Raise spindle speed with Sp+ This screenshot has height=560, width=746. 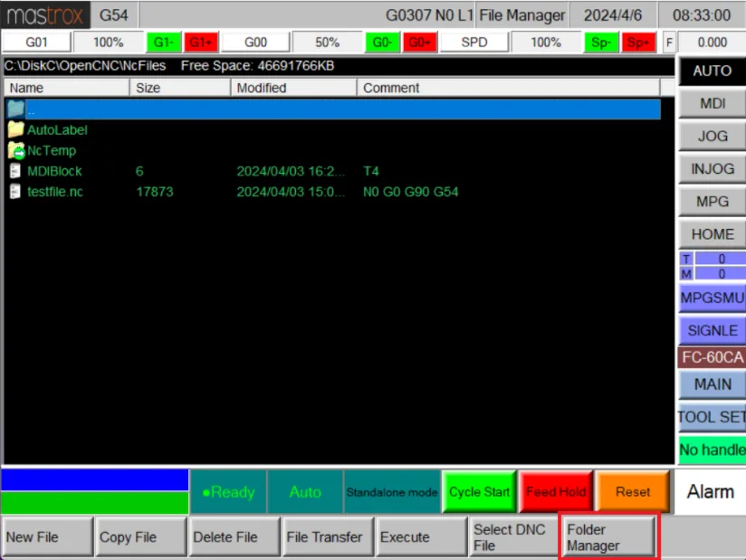pyautogui.click(x=638, y=43)
